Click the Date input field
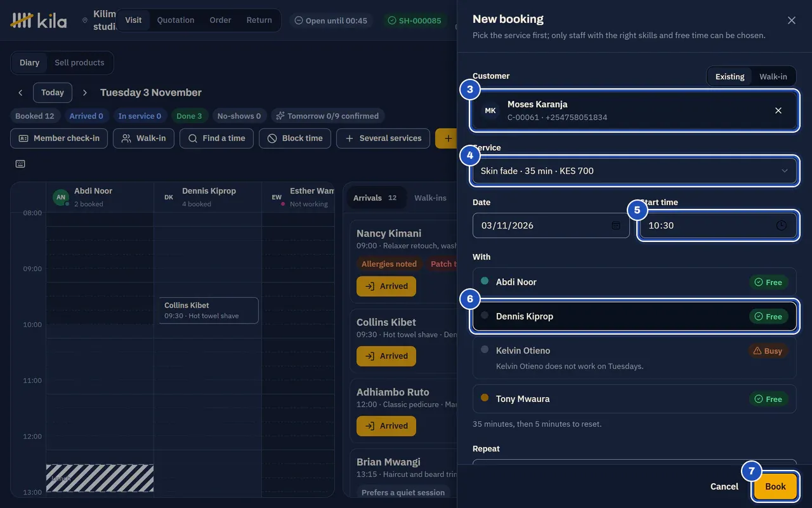The height and width of the screenshot is (508, 812). tap(551, 225)
